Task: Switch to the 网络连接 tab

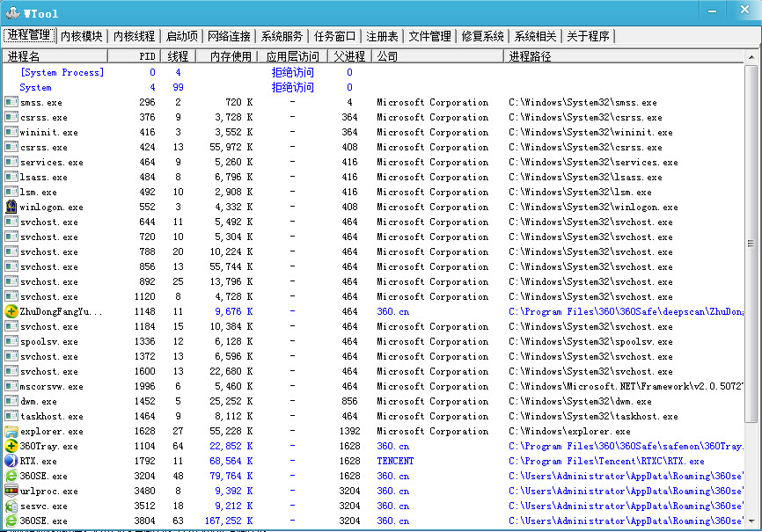Action: coord(229,36)
